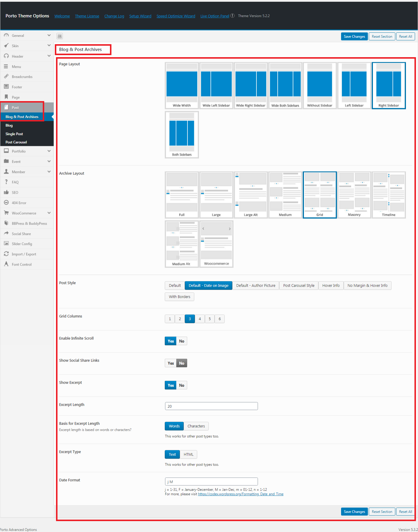Screen dimensions: 418x532
Task: Open the WordPress codex date format link
Action: pos(241,494)
